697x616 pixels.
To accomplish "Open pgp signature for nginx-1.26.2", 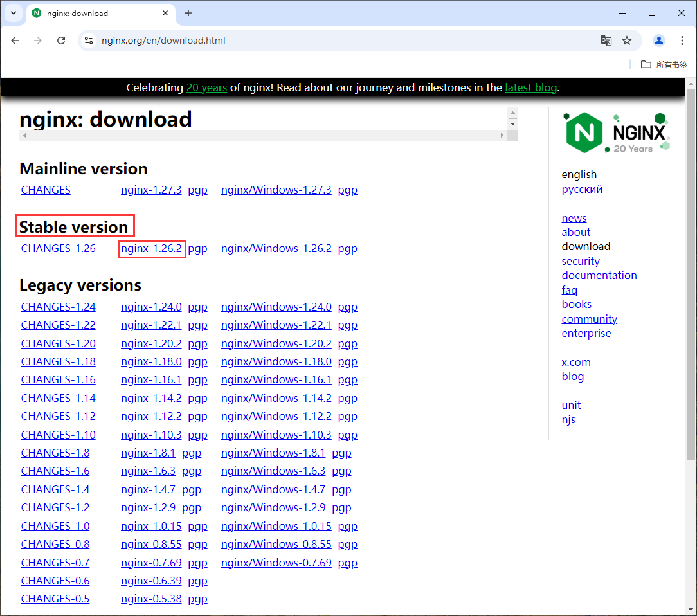I will pos(198,249).
